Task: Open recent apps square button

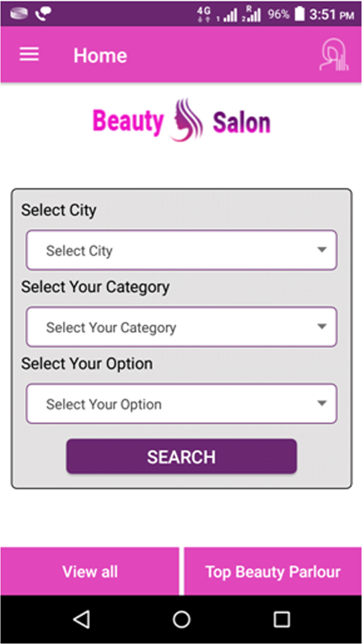Action: pyautogui.click(x=282, y=619)
